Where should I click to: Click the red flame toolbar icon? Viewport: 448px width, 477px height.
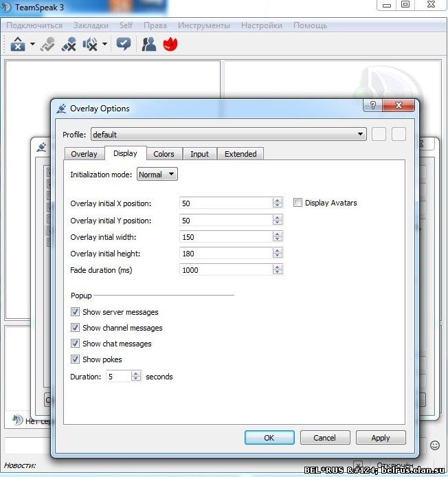pyautogui.click(x=170, y=45)
